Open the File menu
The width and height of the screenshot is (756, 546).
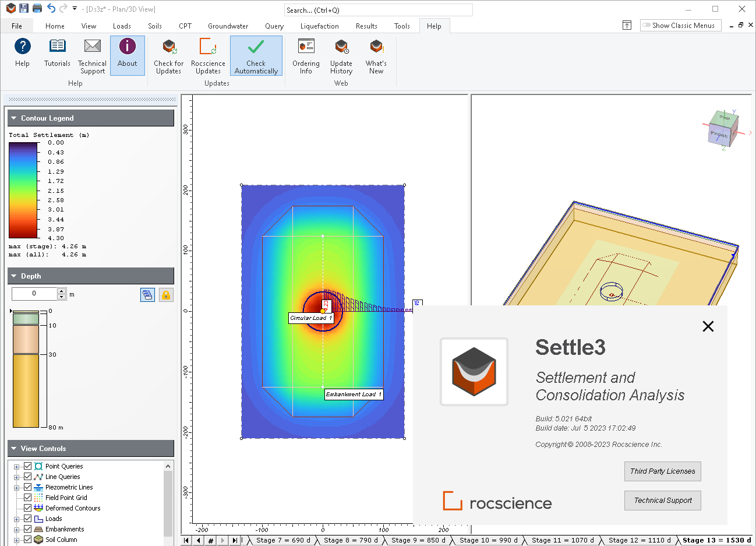coord(17,26)
